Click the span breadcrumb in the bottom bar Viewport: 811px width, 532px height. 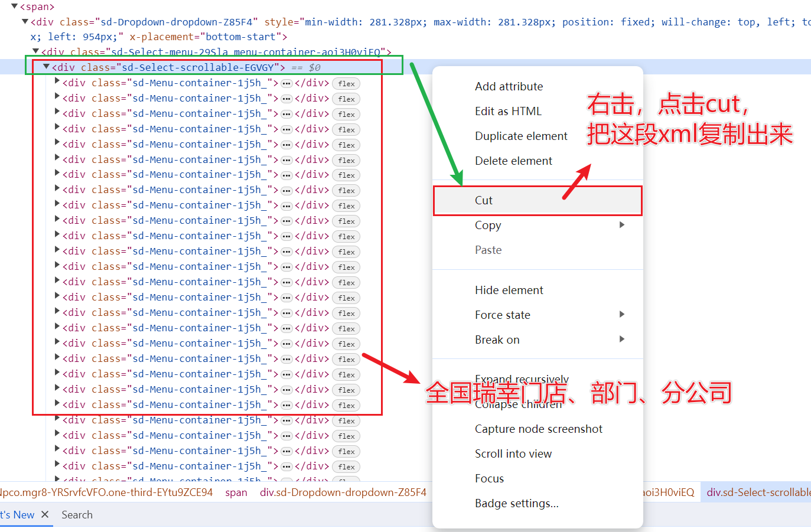tap(236, 492)
